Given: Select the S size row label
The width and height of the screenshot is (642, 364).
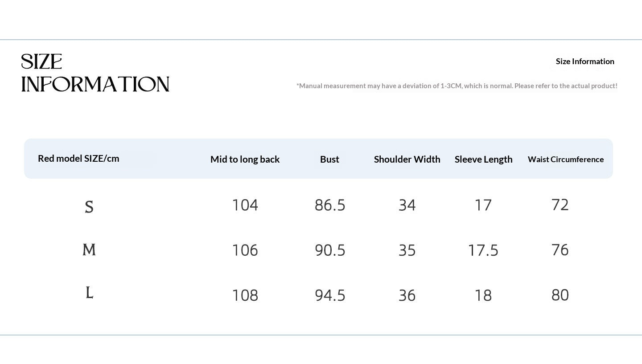Looking at the screenshot, I should (89, 207).
